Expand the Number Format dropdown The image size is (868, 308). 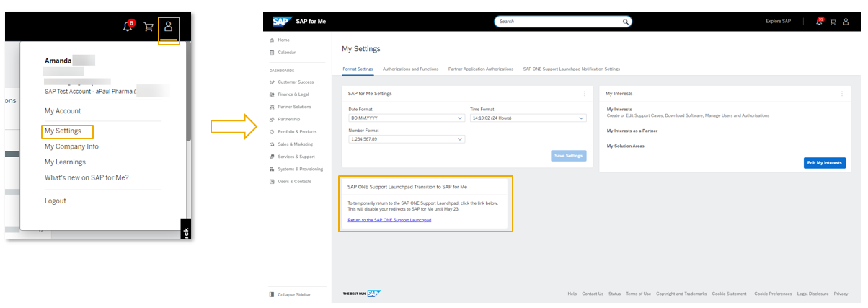[461, 139]
